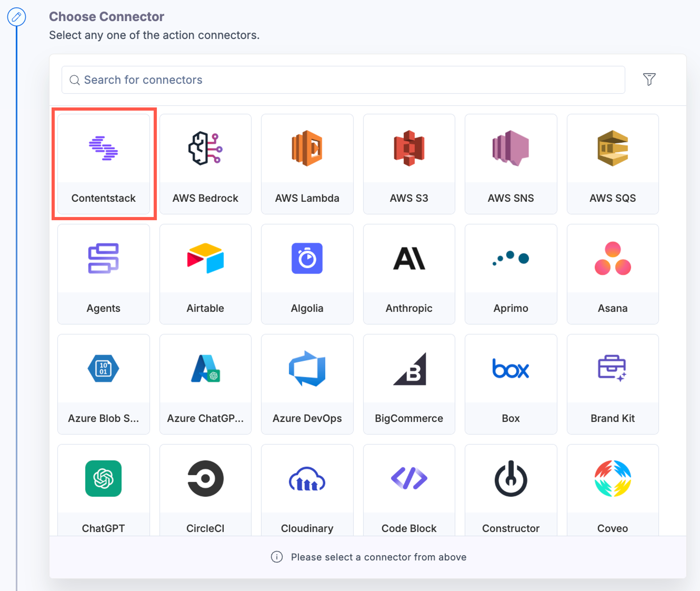Choose the AWS Bedrock connector
This screenshot has height=591, width=700.
[x=205, y=164]
